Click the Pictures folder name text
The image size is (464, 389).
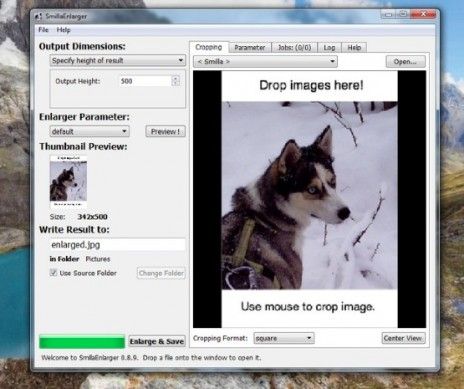tap(98, 259)
